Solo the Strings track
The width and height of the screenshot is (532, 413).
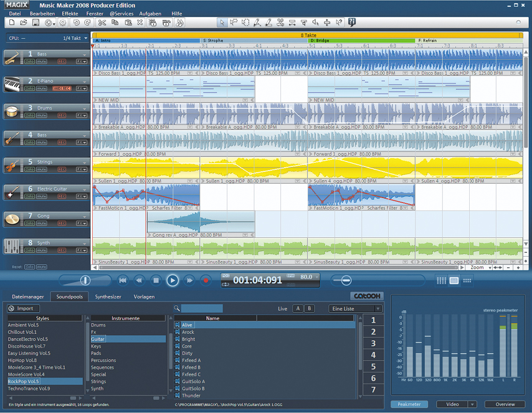point(29,169)
